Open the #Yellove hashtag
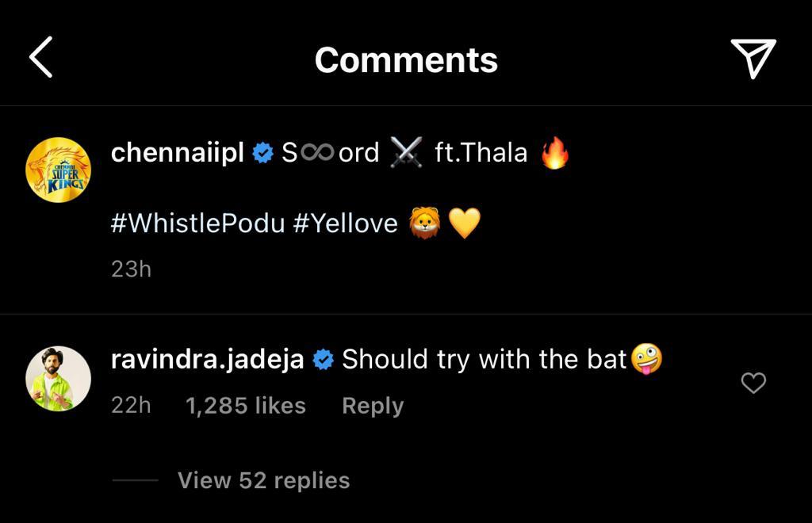The height and width of the screenshot is (523, 812). (345, 223)
